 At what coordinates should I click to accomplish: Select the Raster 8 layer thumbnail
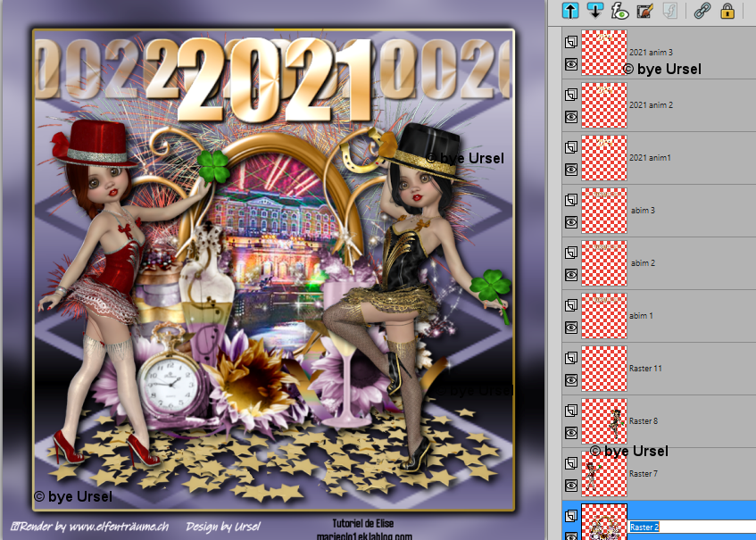point(604,421)
